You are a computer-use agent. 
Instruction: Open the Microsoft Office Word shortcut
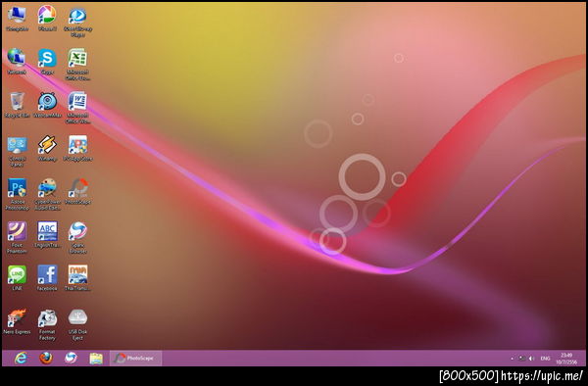(77, 108)
